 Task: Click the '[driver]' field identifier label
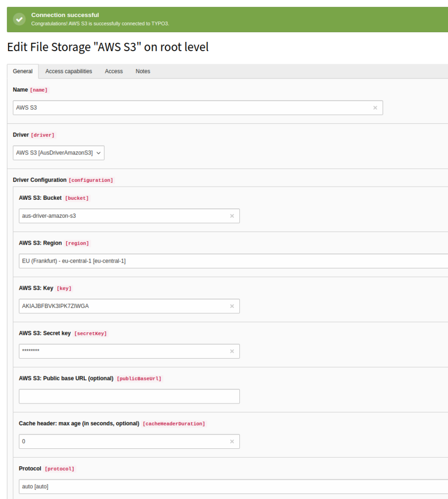(x=43, y=135)
